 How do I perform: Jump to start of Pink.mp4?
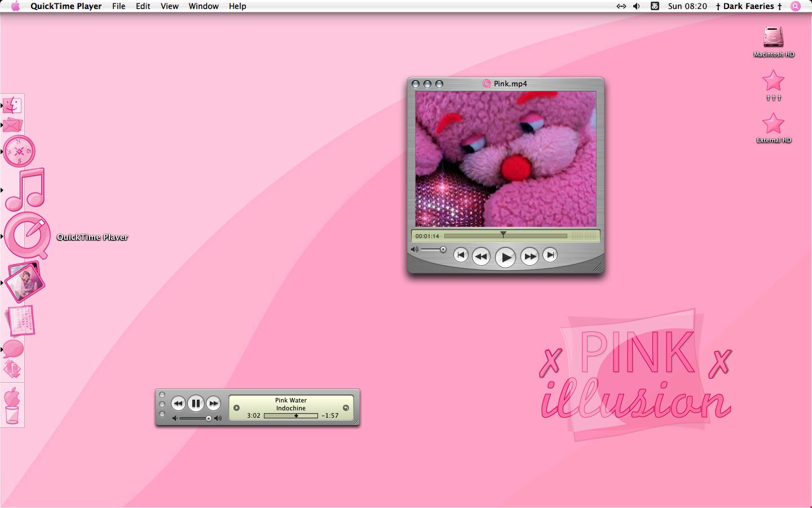click(461, 255)
